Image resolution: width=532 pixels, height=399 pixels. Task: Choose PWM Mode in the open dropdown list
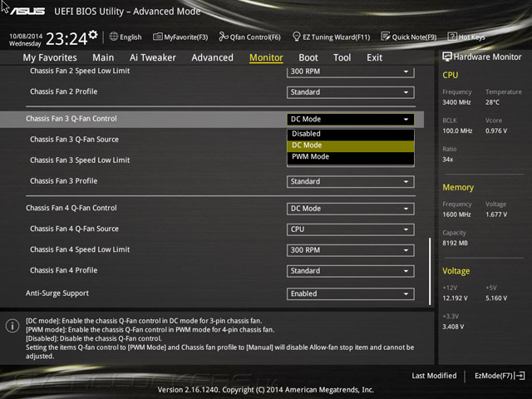point(351,157)
